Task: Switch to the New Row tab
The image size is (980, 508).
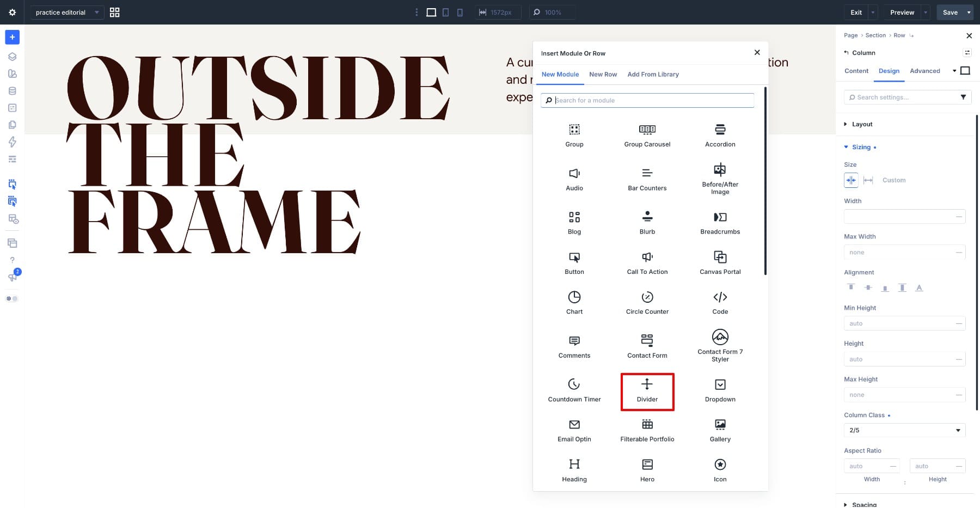Action: 603,75
